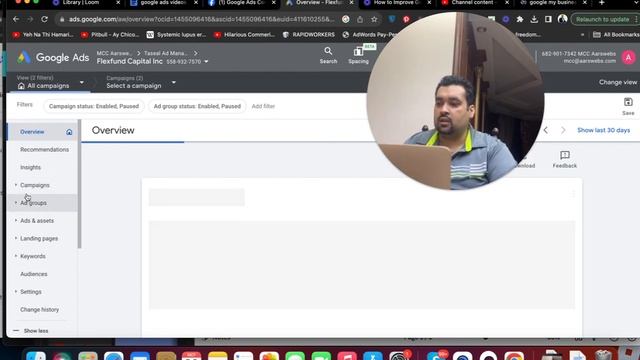The image size is (640, 360).
Task: Open Recommendations in the sidebar
Action: 44,149
